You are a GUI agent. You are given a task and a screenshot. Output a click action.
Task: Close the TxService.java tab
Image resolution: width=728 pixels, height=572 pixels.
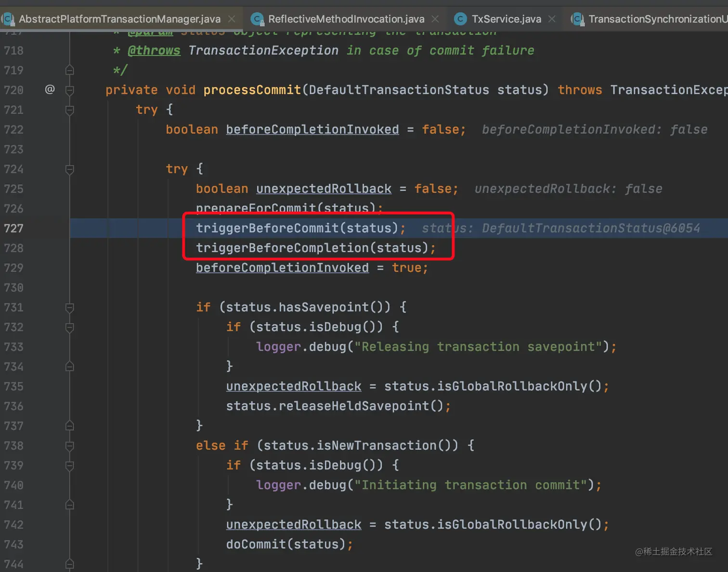[552, 19]
